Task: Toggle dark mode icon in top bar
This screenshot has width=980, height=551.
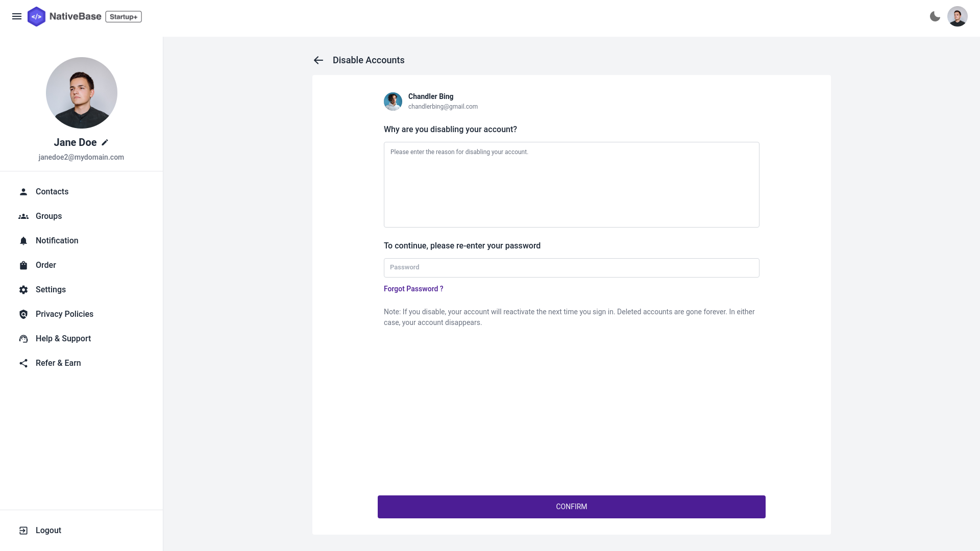Action: click(935, 16)
